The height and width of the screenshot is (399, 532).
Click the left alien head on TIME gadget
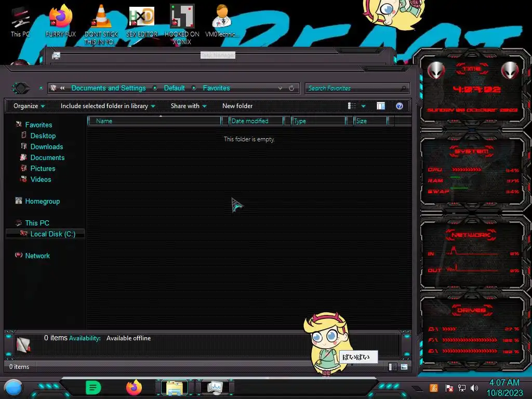pyautogui.click(x=436, y=70)
